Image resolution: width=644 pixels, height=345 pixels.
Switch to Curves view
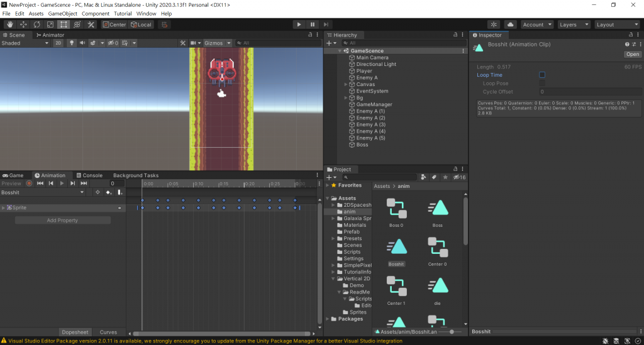click(x=108, y=332)
